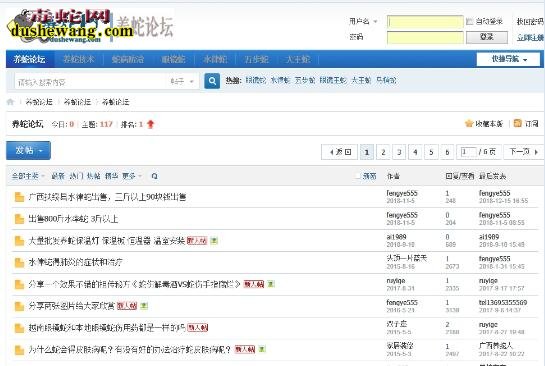The width and height of the screenshot is (545, 366).
Task: Click folder icon of 大量批发养蛇保温灯 thread
Action: point(19,241)
